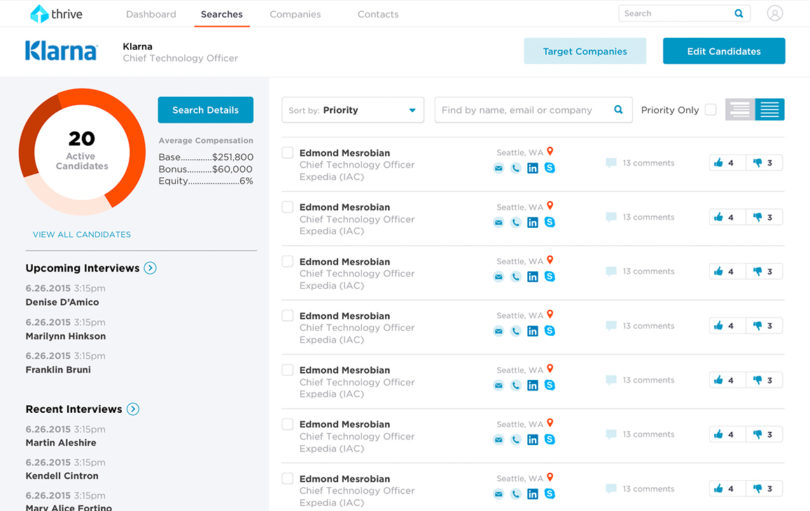The image size is (810, 511).
Task: Click the 20 Active Candidates donut chart center
Action: [x=82, y=150]
